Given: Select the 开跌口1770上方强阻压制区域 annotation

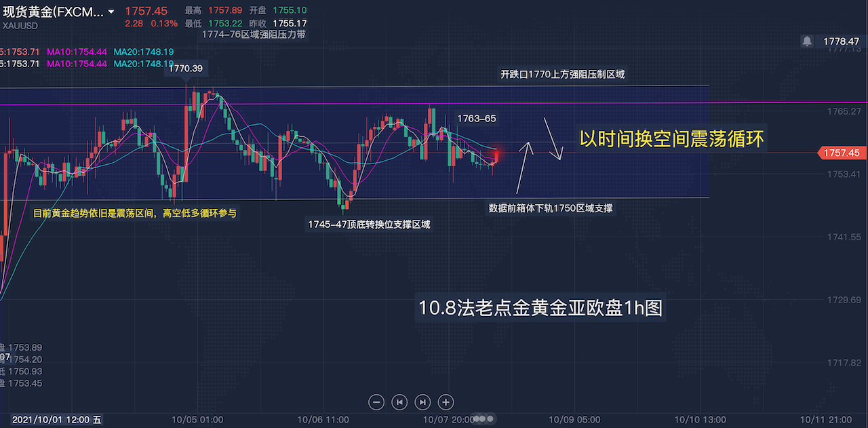Looking at the screenshot, I should tap(562, 75).
